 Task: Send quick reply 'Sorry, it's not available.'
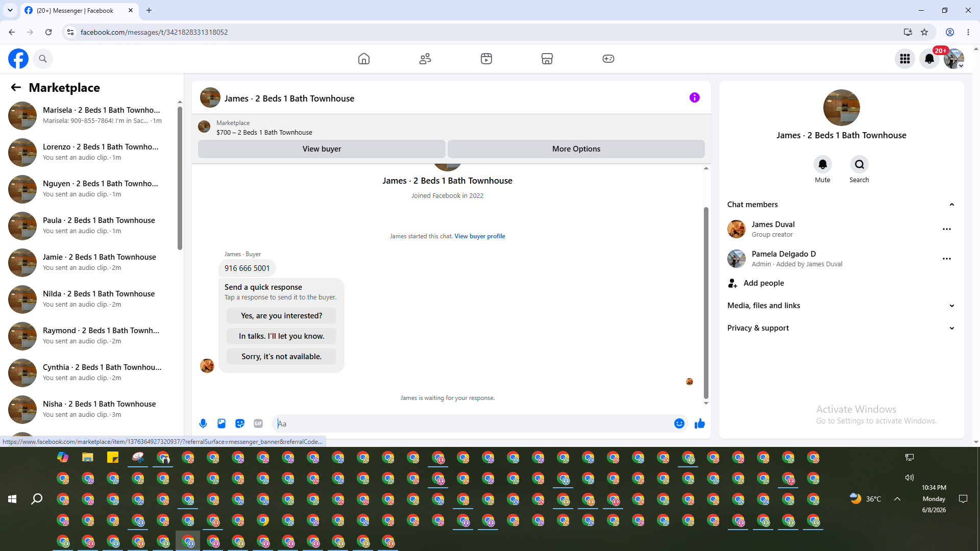coord(282,357)
